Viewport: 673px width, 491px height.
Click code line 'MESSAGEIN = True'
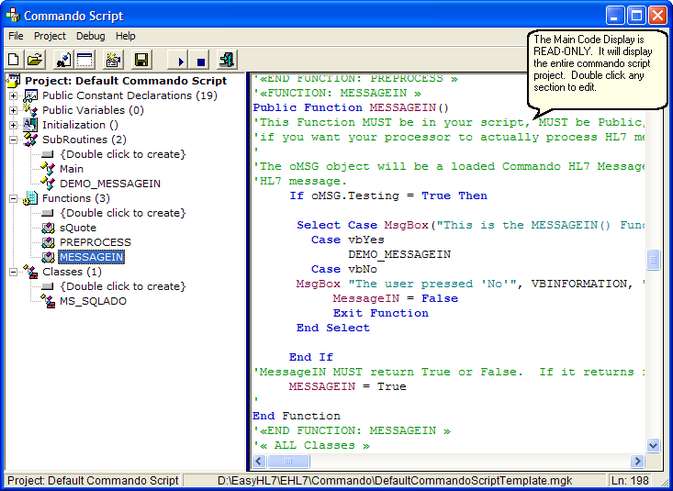click(347, 386)
